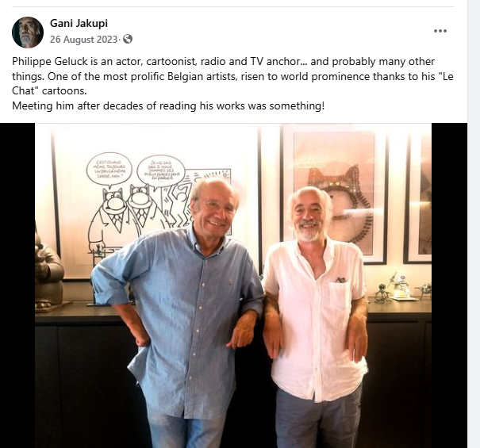480x448 pixels.
Task: Open Gani Jakupi's profile picture avatar
Action: coord(28,33)
